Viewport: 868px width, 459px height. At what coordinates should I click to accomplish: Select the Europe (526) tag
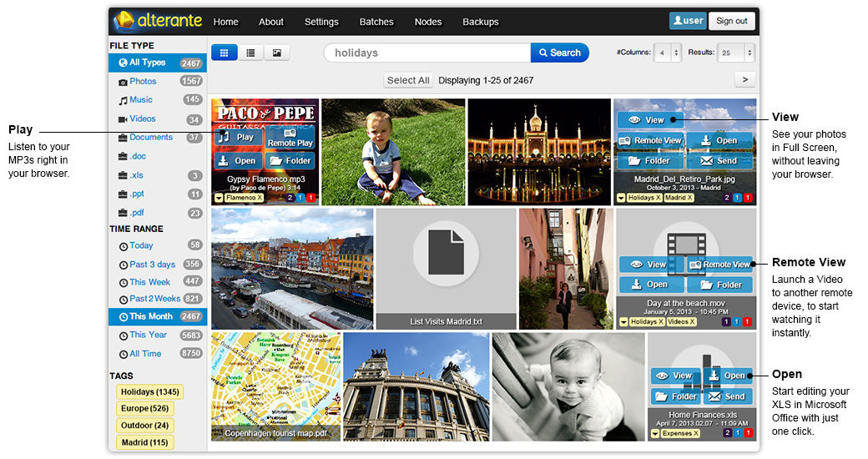[x=145, y=409]
